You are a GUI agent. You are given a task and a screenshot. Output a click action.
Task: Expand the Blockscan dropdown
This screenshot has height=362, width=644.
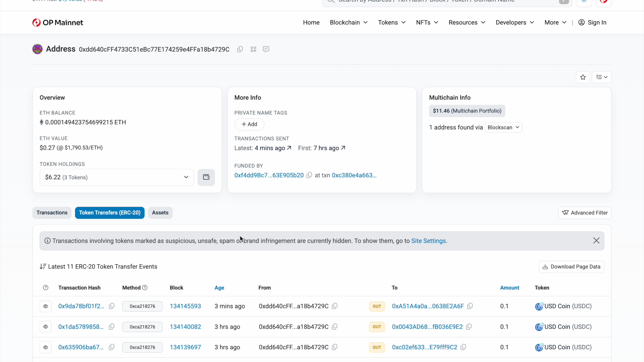[x=503, y=127]
